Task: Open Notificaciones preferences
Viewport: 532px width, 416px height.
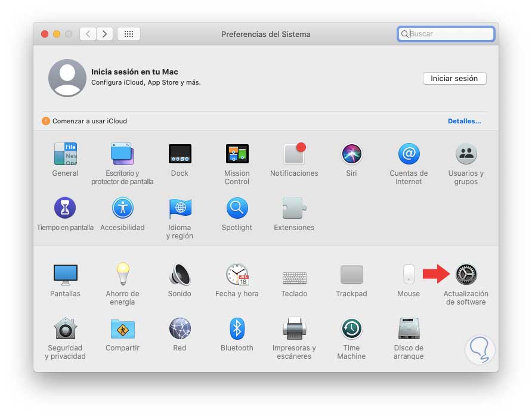Action: 294,154
